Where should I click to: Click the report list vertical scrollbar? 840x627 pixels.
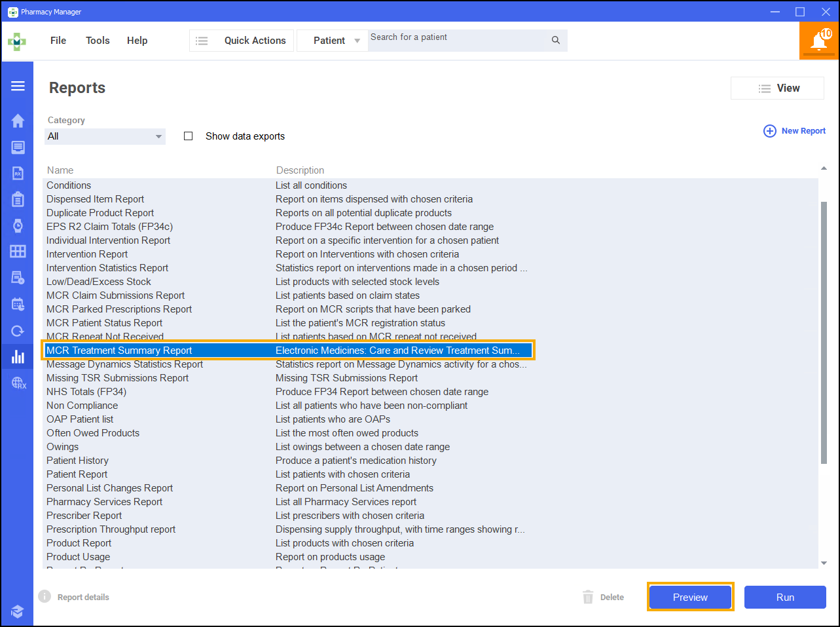tap(824, 328)
